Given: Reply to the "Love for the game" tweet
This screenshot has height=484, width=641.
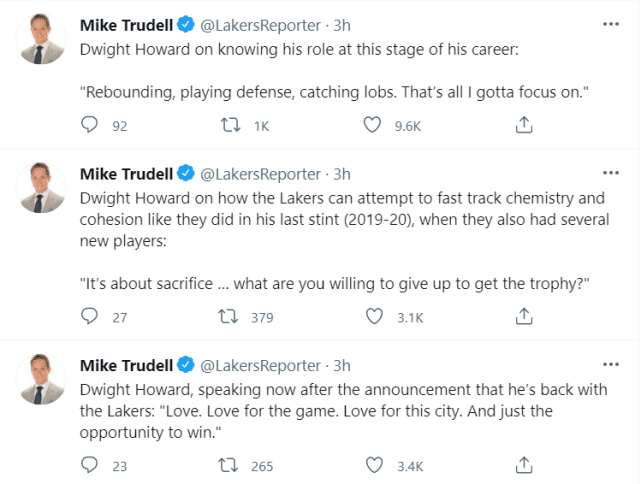Looking at the screenshot, I should tap(89, 465).
